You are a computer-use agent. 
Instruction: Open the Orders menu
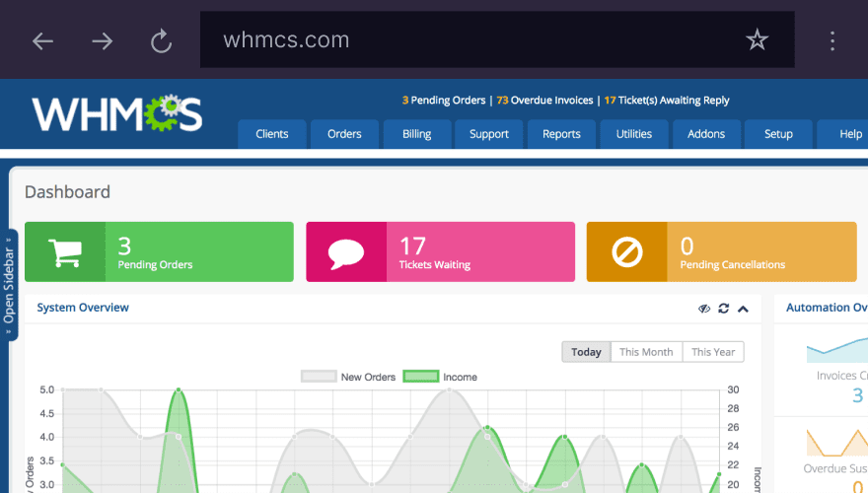click(x=344, y=134)
